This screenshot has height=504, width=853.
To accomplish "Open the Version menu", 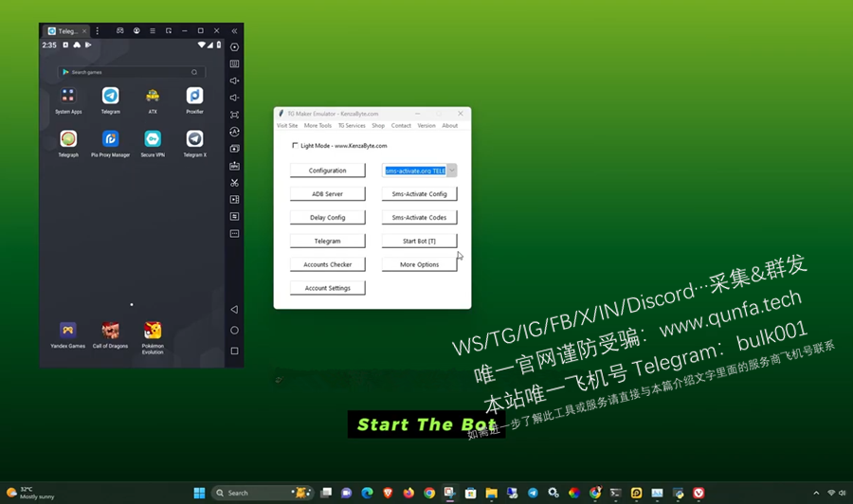I will [x=426, y=126].
